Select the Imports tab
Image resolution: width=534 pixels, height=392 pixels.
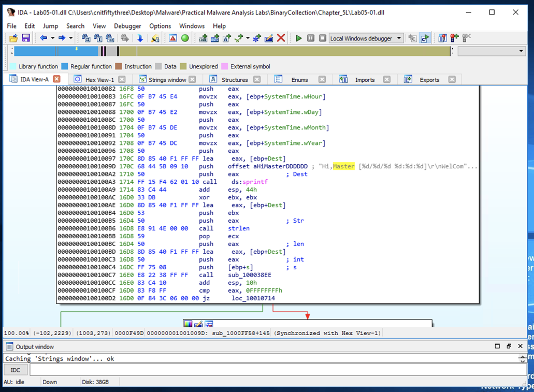[x=365, y=80]
